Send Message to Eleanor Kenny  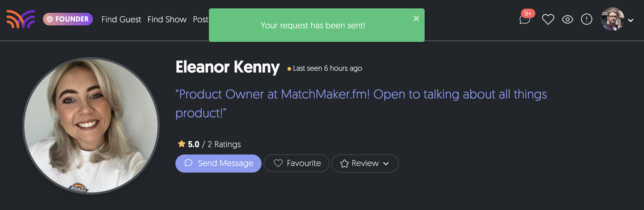[218, 163]
